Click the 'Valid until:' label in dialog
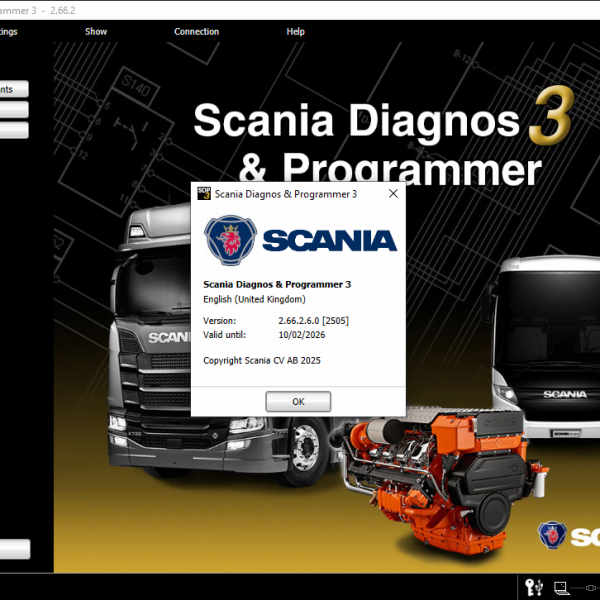 tap(224, 335)
